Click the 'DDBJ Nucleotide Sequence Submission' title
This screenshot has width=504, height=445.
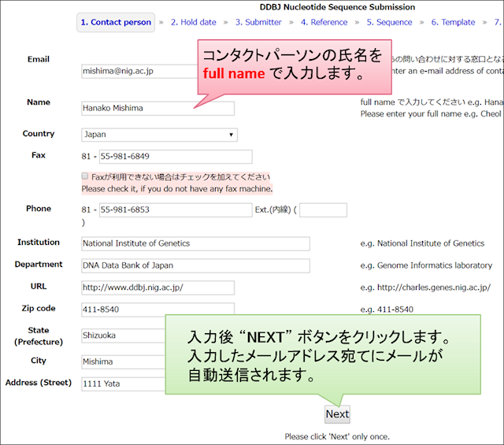tap(337, 7)
